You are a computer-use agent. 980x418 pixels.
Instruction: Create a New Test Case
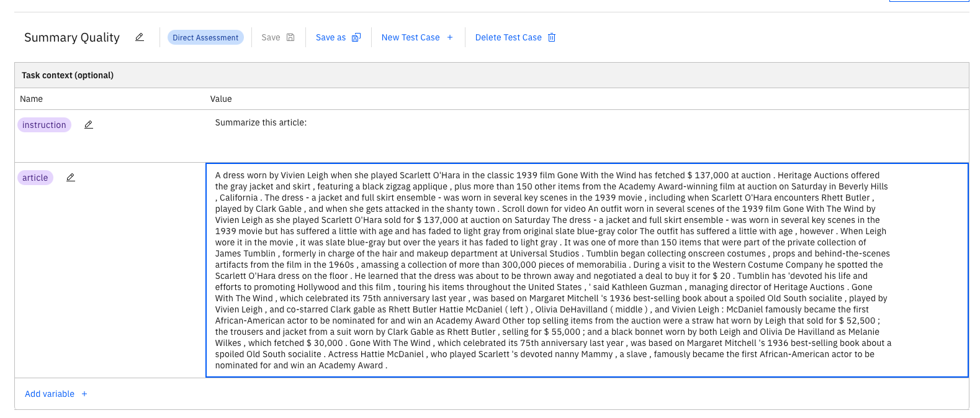[x=410, y=37]
